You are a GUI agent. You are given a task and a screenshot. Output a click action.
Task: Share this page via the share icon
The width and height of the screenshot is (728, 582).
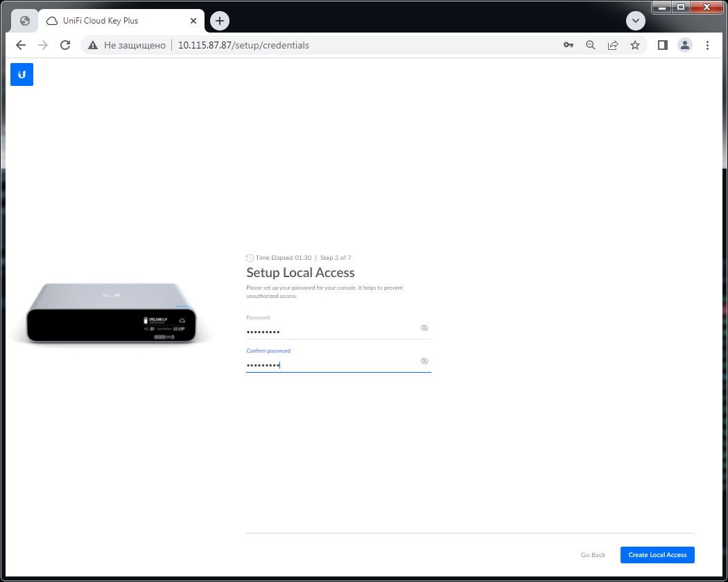click(x=613, y=45)
